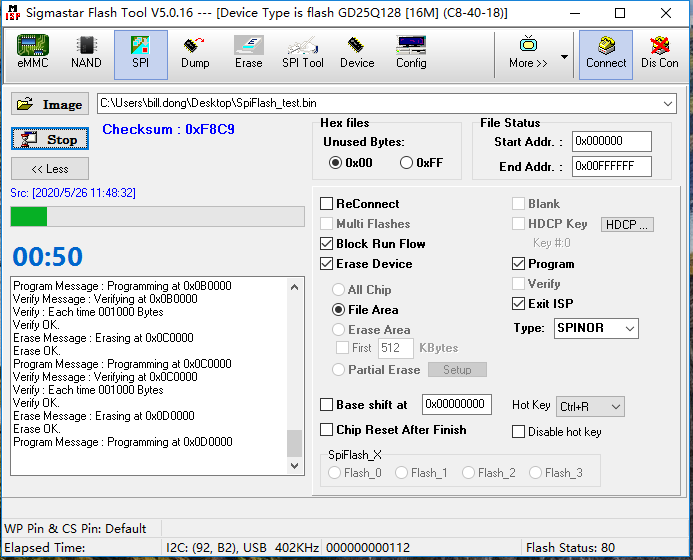
Task: Open the Dump tool
Action: pyautogui.click(x=195, y=52)
